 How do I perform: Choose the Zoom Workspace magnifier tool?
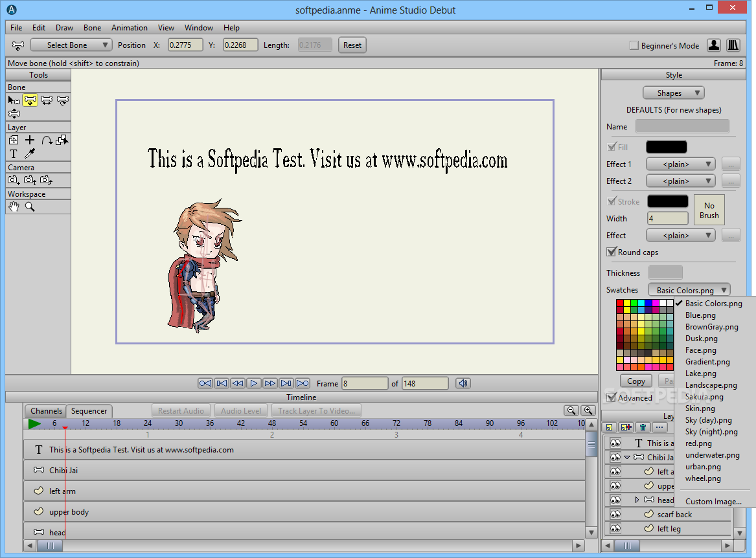(x=30, y=206)
